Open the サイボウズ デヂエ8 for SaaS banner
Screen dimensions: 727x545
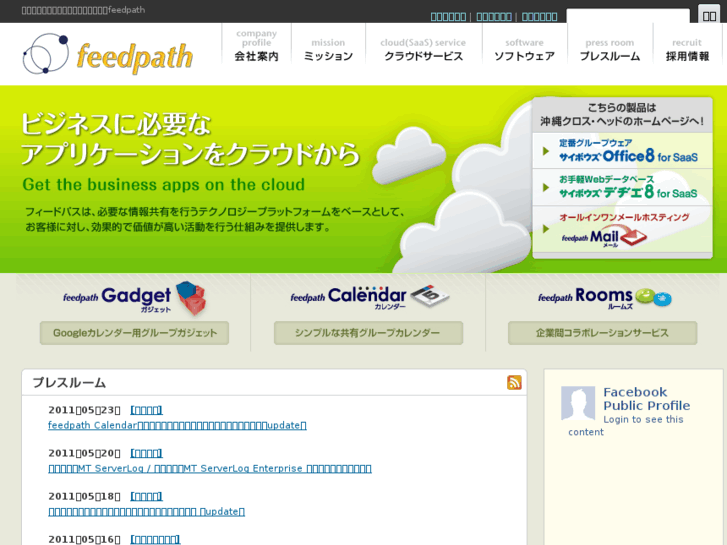[x=622, y=187]
